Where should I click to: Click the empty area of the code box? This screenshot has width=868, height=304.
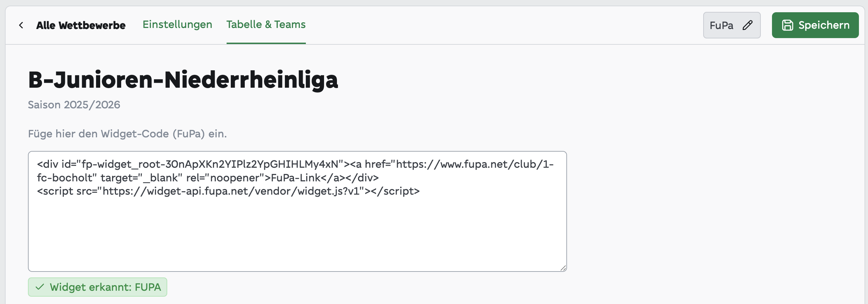[297, 234]
